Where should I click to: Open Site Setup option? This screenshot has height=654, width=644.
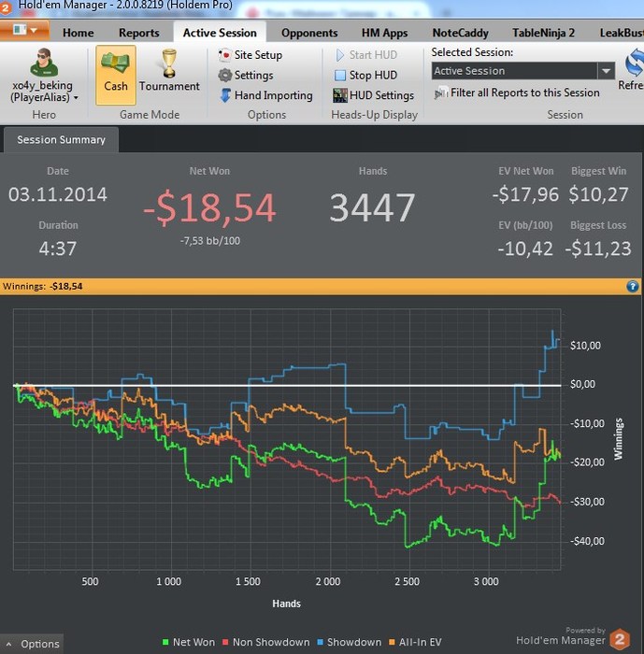coord(250,54)
